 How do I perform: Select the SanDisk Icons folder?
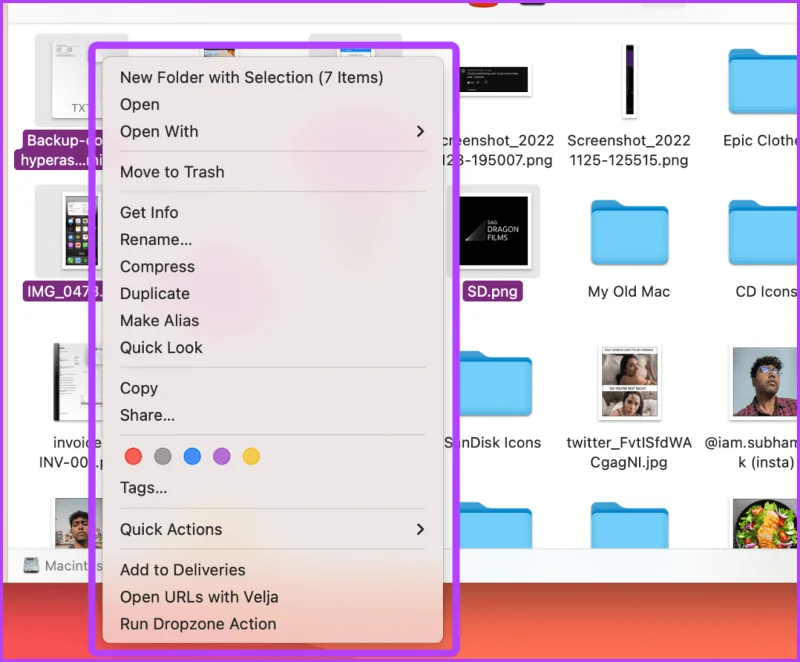(x=496, y=384)
